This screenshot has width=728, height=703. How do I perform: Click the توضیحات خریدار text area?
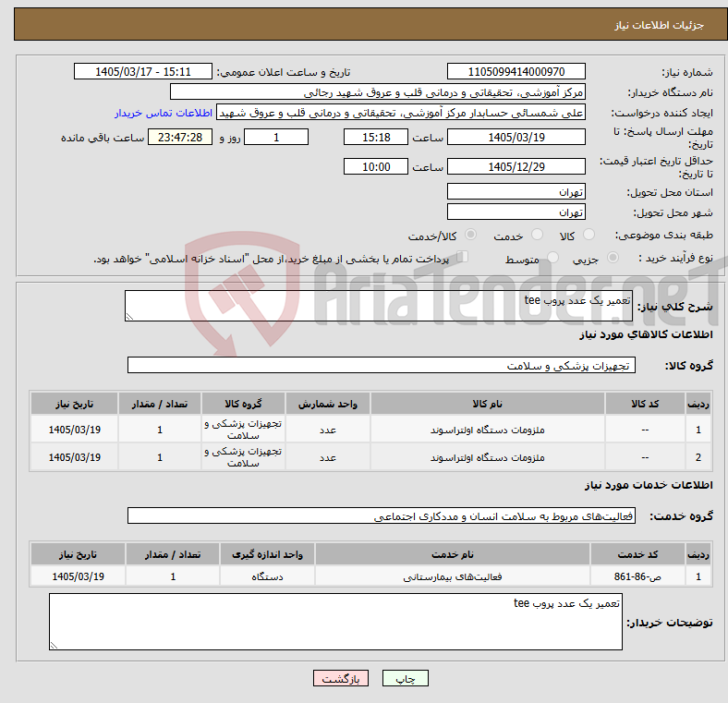click(x=335, y=622)
